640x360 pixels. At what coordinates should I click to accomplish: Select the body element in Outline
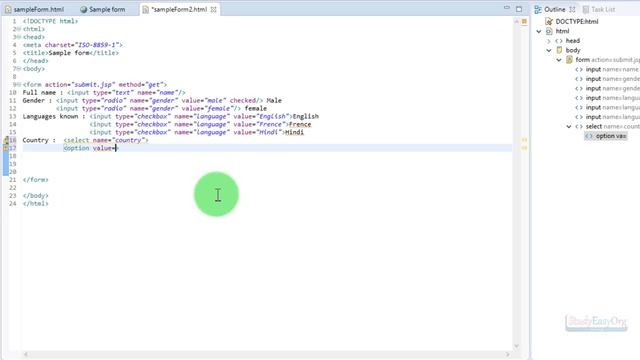573,50
